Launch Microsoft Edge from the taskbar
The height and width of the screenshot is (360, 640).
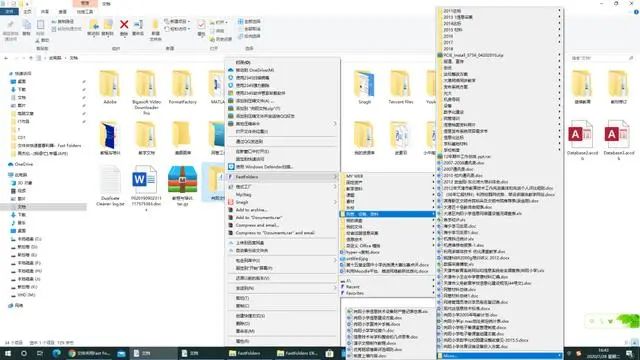pos(56,353)
